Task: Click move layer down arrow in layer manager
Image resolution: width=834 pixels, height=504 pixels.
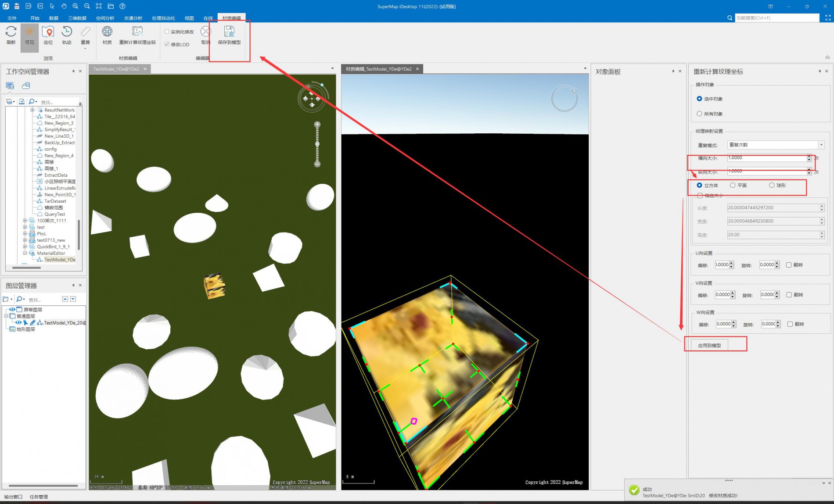Action: [73, 299]
